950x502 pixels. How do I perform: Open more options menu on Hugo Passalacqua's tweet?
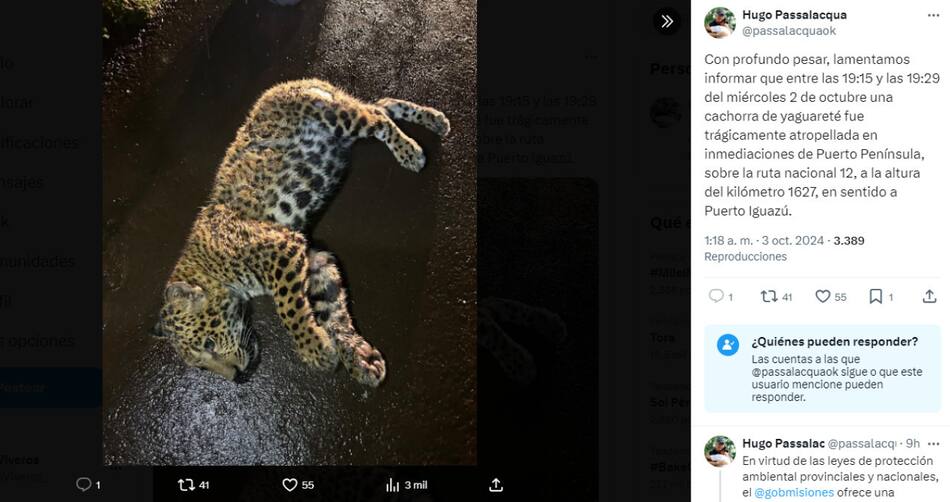(933, 15)
